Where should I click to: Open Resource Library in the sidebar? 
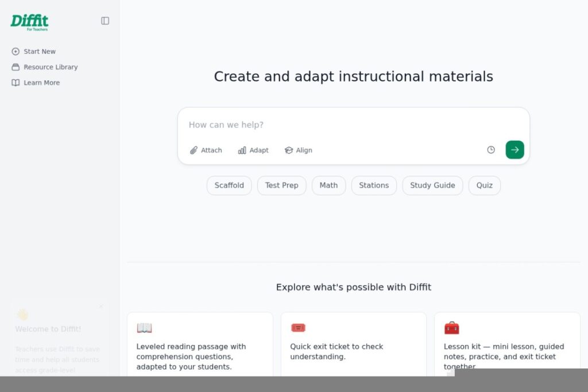[x=45, y=67]
